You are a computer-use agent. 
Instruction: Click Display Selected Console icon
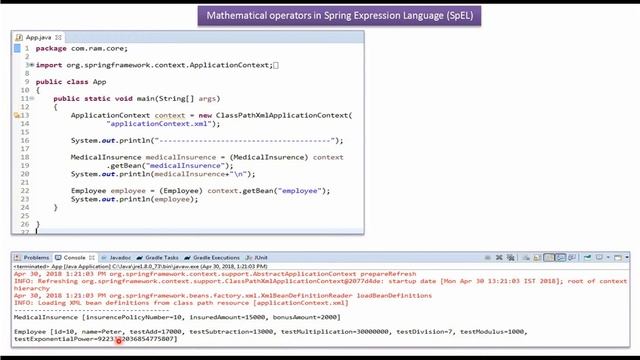[x=599, y=258]
